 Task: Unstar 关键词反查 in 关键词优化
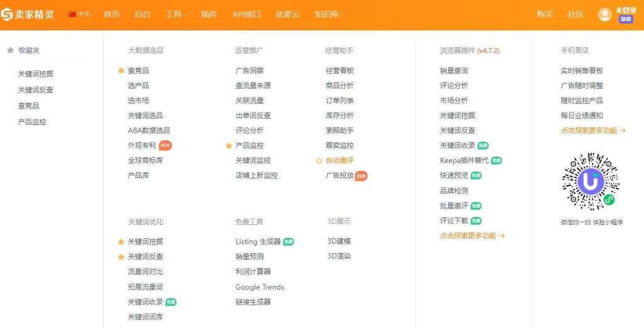(x=121, y=257)
